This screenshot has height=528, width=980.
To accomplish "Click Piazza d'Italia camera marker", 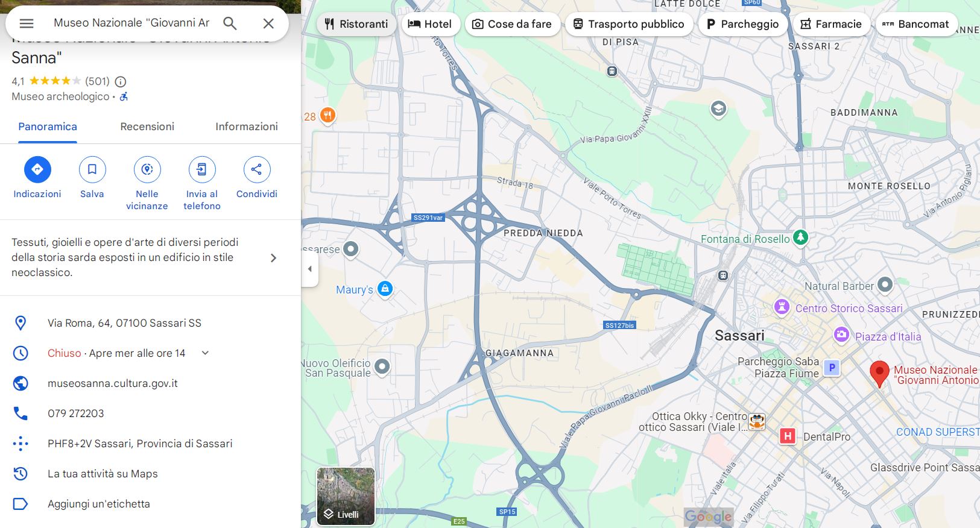I will coord(841,335).
